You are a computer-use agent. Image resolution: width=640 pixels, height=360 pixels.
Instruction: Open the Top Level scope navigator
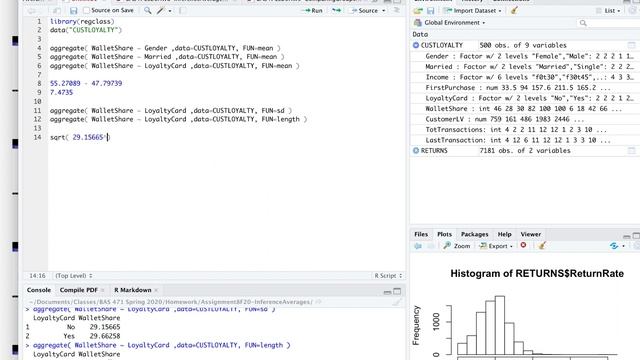73,276
